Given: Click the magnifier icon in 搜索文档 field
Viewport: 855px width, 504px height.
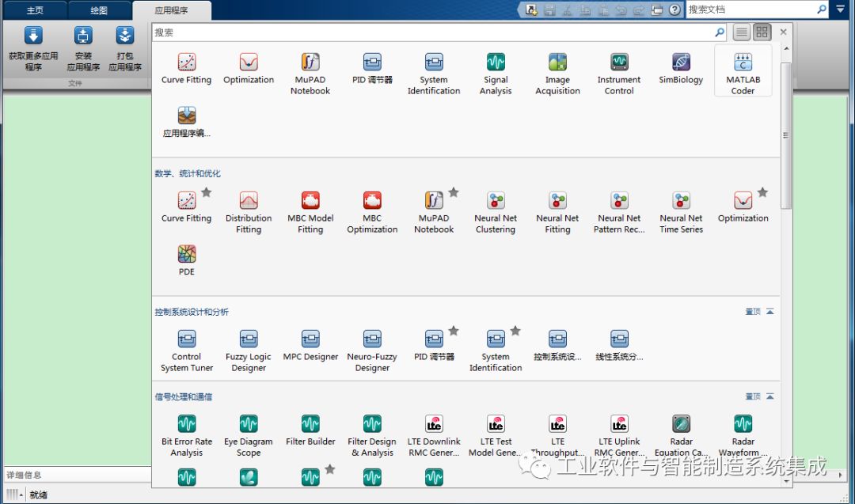Looking at the screenshot, I should point(822,9).
